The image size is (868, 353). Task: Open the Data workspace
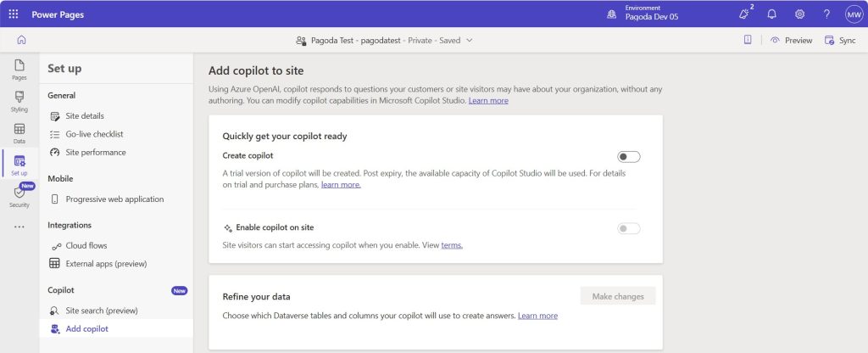click(x=19, y=133)
